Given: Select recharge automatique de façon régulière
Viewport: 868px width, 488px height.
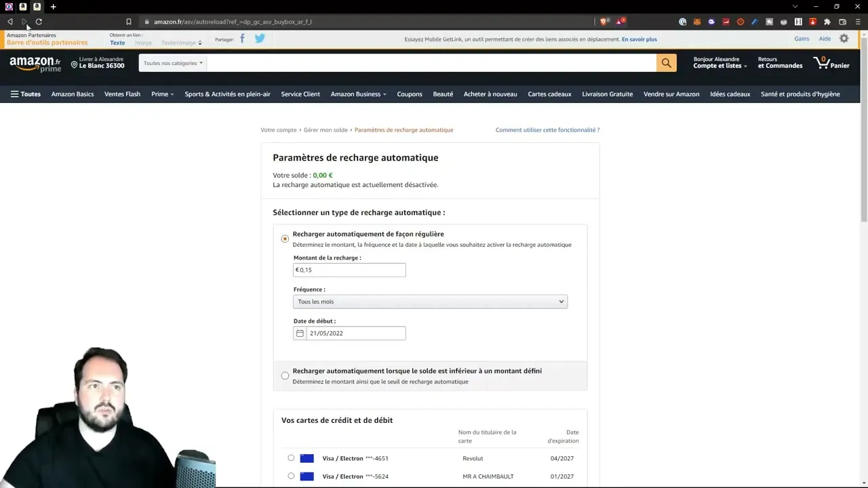Looking at the screenshot, I should click(284, 238).
